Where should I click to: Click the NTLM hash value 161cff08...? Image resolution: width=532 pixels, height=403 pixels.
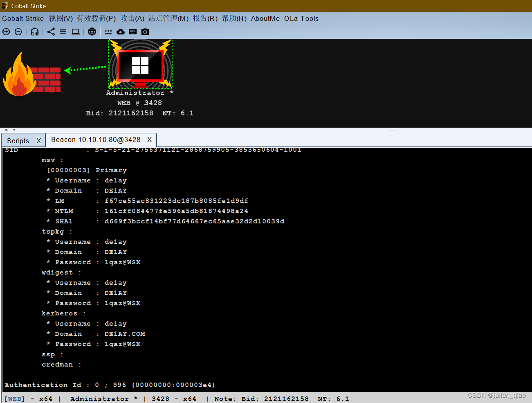[176, 211]
